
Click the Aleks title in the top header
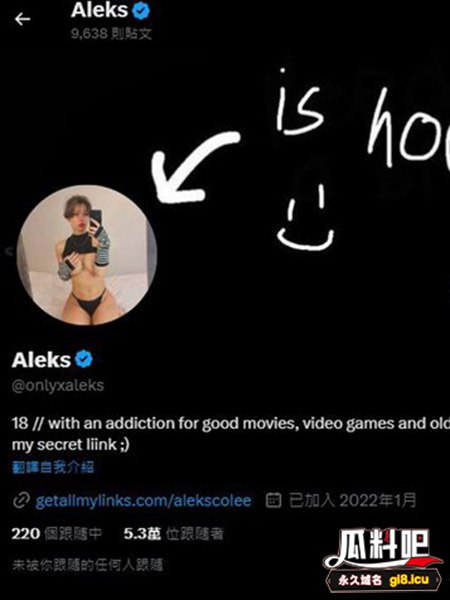click(x=99, y=10)
